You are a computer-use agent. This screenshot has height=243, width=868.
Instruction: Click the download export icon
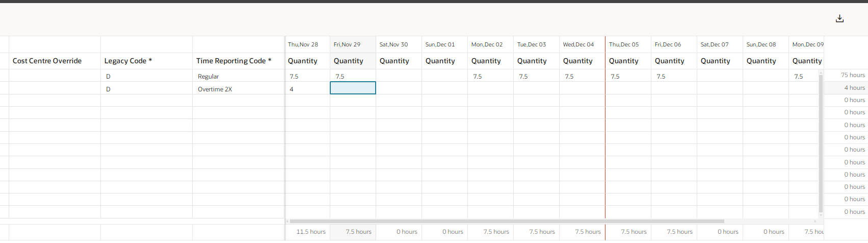(839, 19)
